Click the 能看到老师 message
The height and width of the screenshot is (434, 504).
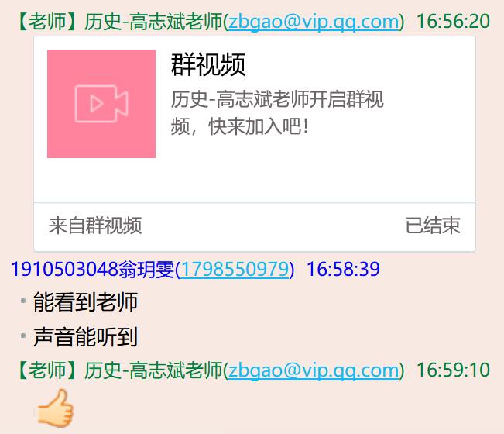pyautogui.click(x=85, y=301)
